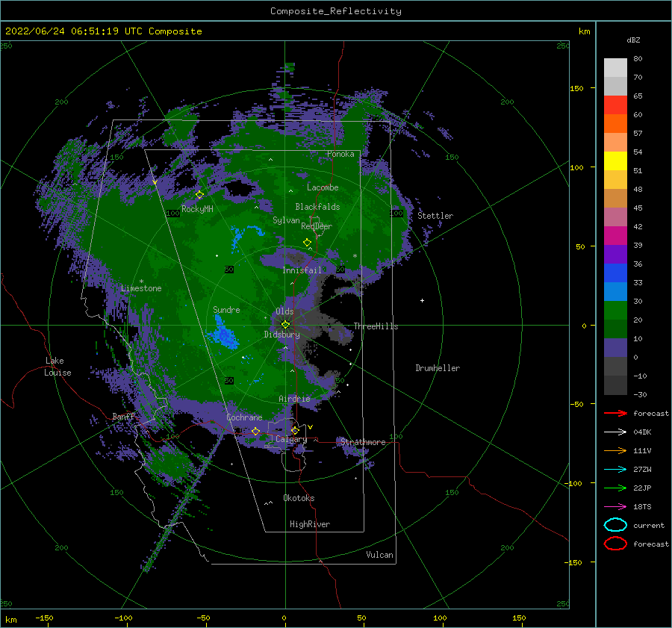
Task: Pick the slate 0-10 dBZ swatch
Action: [615, 348]
